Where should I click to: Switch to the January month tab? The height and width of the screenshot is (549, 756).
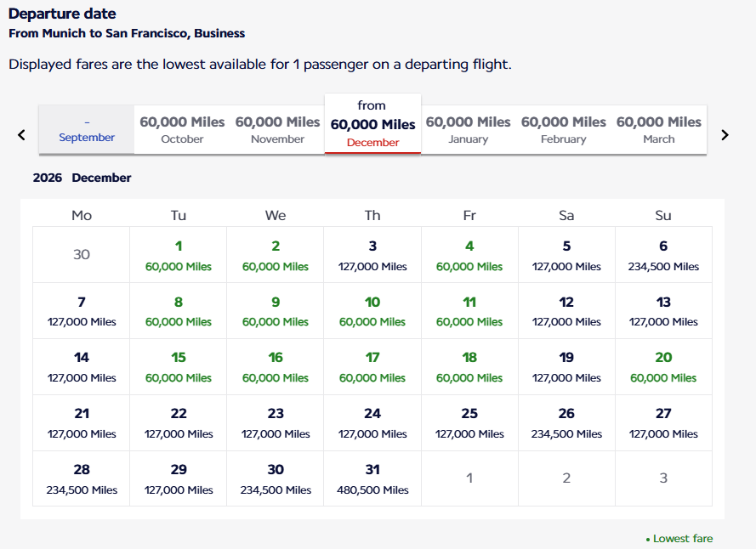click(x=469, y=130)
